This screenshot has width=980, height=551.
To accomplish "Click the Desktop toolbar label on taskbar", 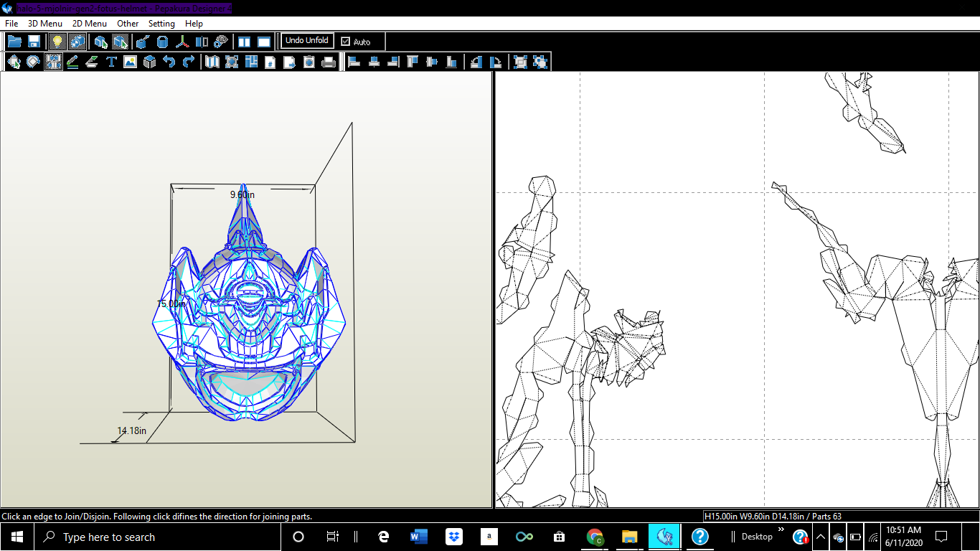I will click(757, 537).
